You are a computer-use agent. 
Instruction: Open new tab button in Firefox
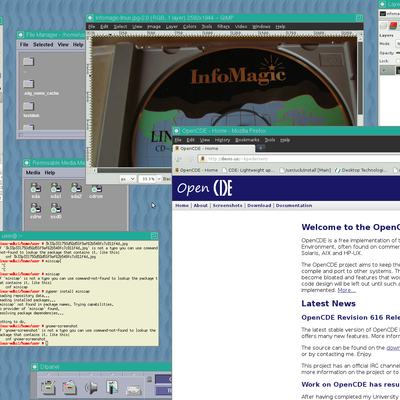261,148
